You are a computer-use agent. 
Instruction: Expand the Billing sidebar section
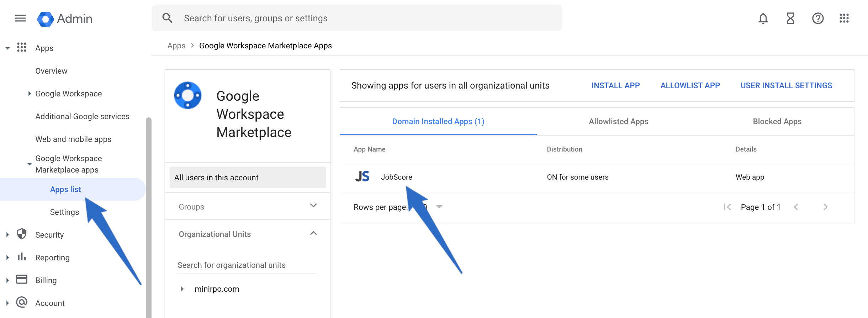coord(7,280)
